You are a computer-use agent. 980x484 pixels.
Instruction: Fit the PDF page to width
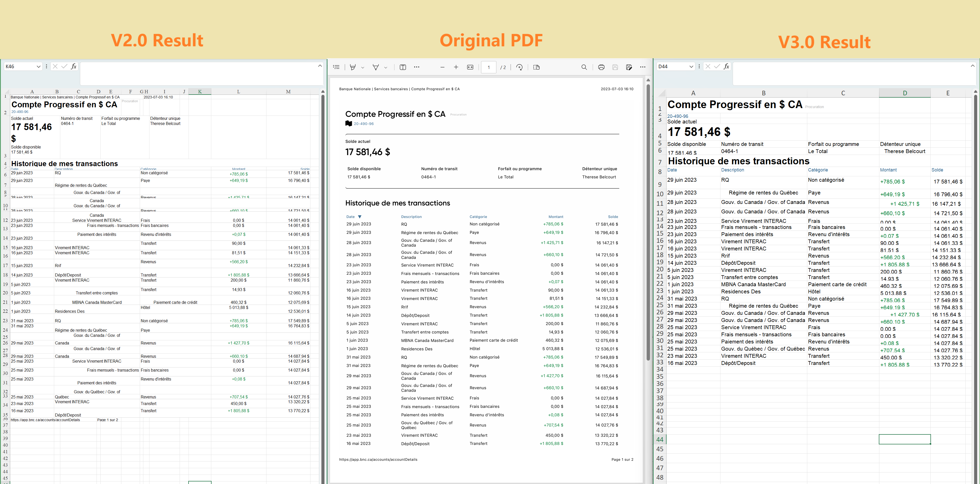tap(470, 67)
